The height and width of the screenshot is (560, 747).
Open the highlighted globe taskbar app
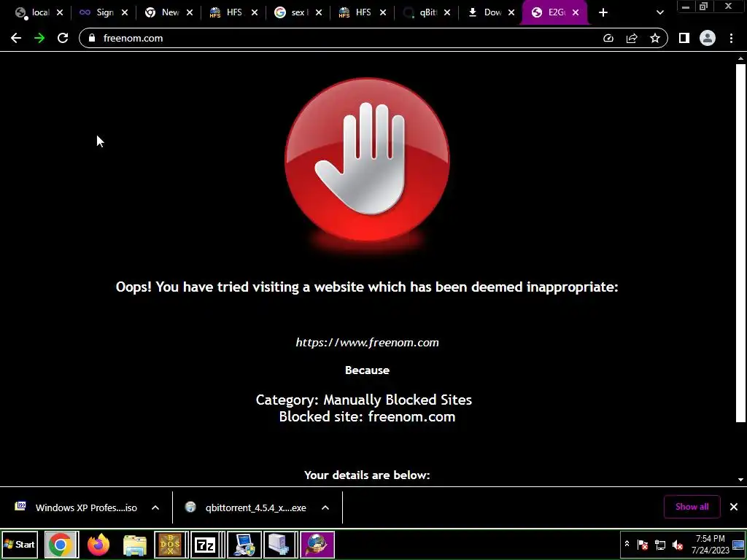[317, 545]
